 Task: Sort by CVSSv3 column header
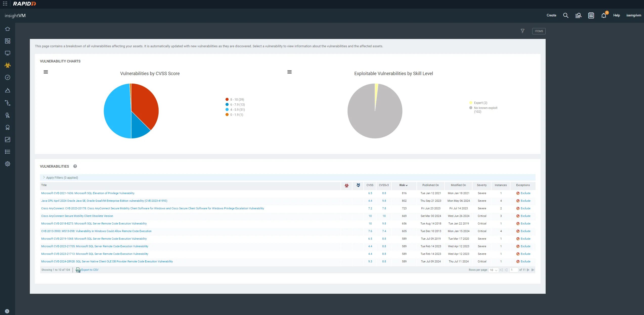coord(384,185)
